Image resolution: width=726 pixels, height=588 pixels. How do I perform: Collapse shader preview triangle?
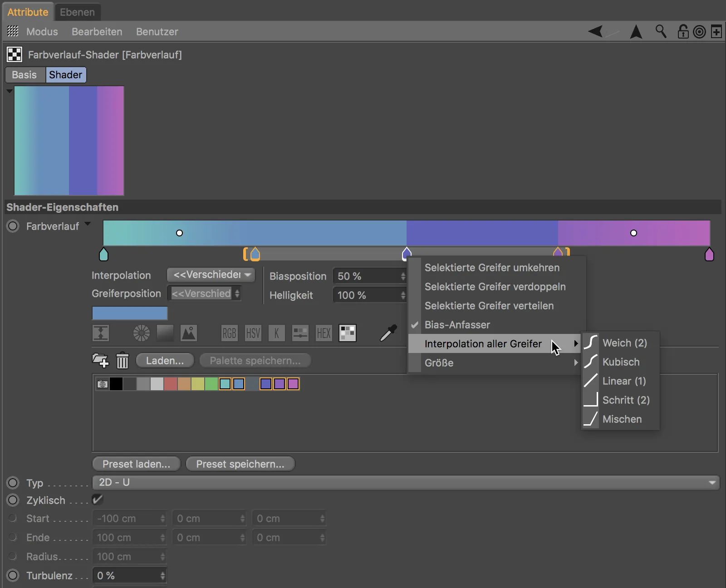pyautogui.click(x=9, y=91)
